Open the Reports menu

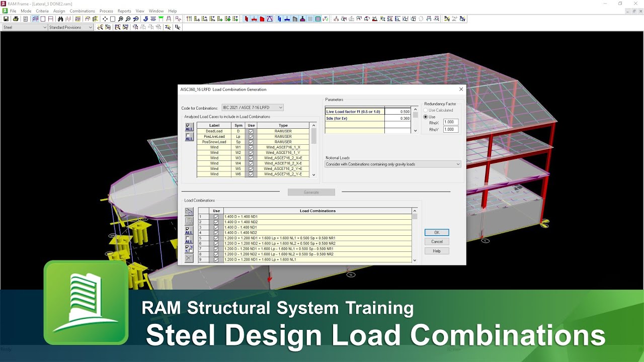[124, 11]
